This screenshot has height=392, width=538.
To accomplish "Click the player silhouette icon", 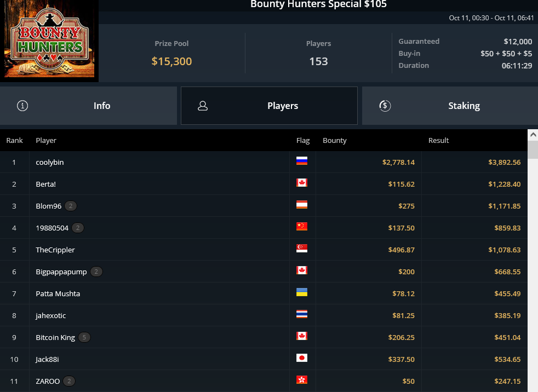I will [203, 106].
